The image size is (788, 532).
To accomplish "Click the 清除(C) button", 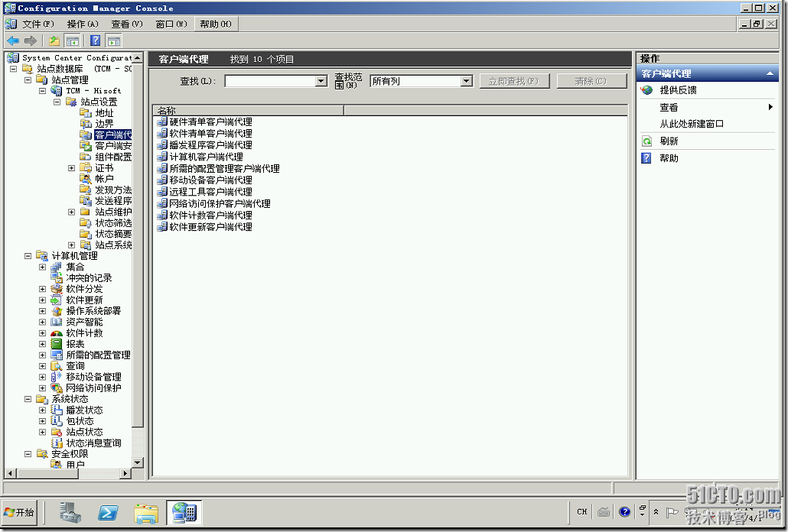I will (591, 81).
